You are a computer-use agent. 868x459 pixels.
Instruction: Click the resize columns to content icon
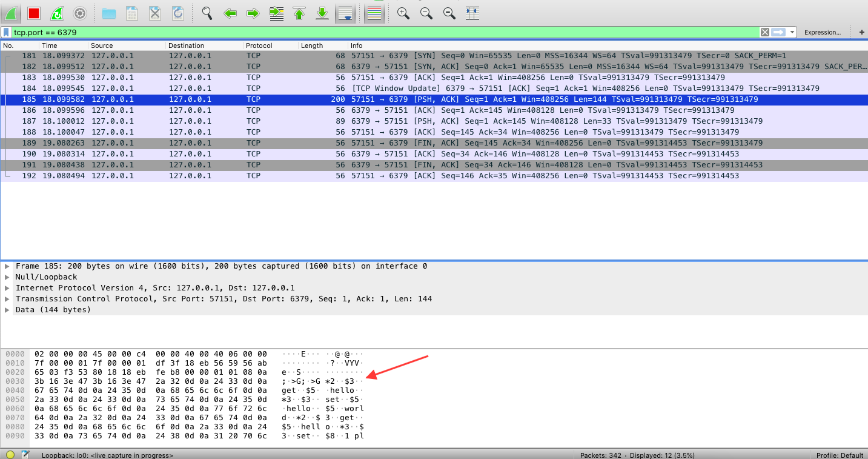[473, 13]
